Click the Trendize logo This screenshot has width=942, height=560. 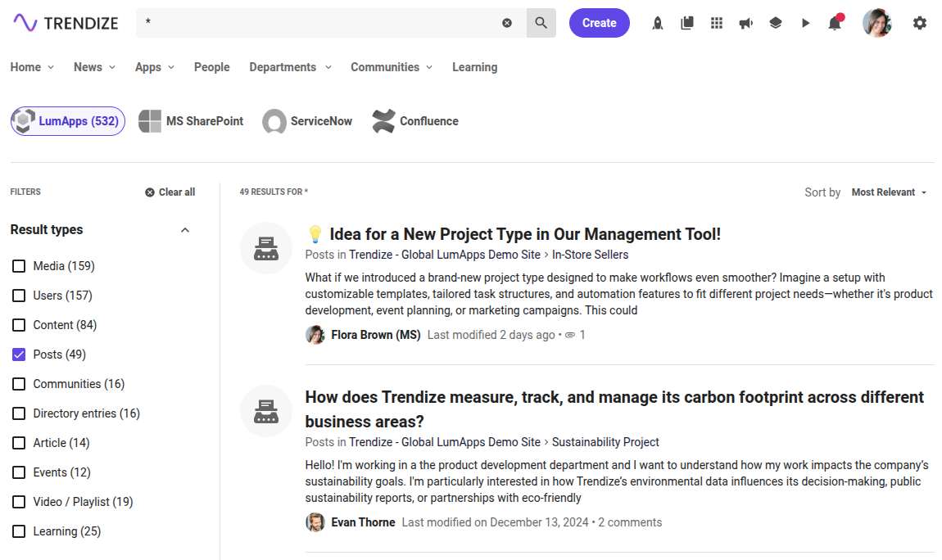coord(66,23)
